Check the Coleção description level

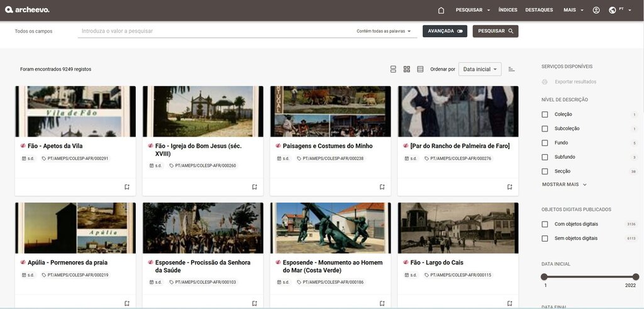[x=545, y=115]
